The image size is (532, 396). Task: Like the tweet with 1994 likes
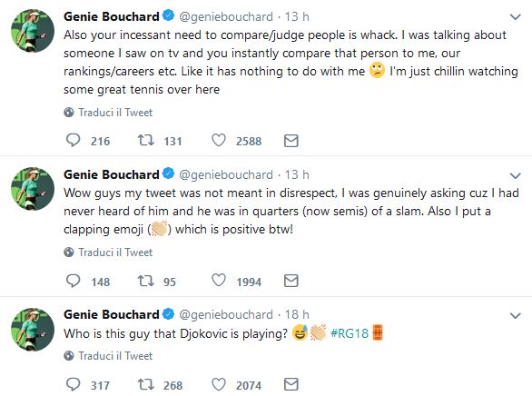[219, 281]
